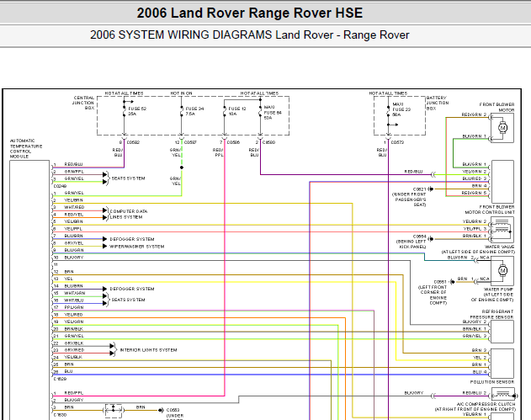The height and width of the screenshot is (420, 531).
Task: Click the C0551 ground symbol in engine compartment
Action: 453,282
